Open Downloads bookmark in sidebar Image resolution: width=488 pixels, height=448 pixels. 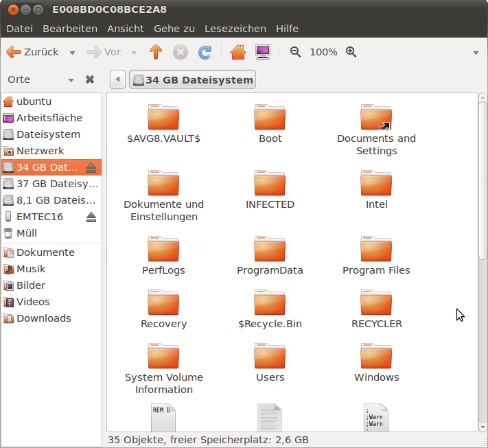click(51, 318)
